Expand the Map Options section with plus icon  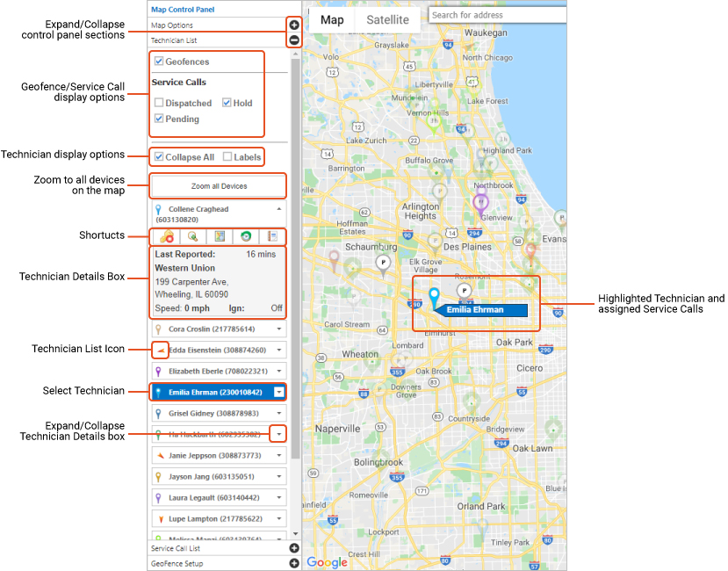(x=294, y=25)
